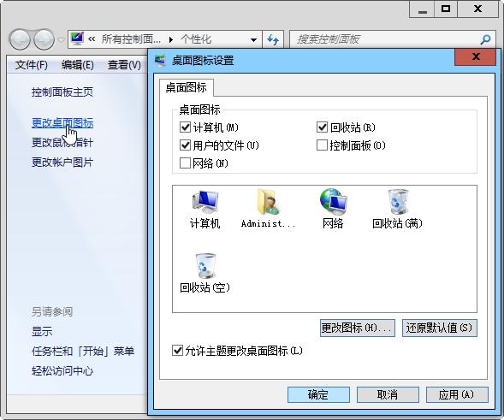
Task: Open the 轻松访问中心 link
Action: click(62, 371)
